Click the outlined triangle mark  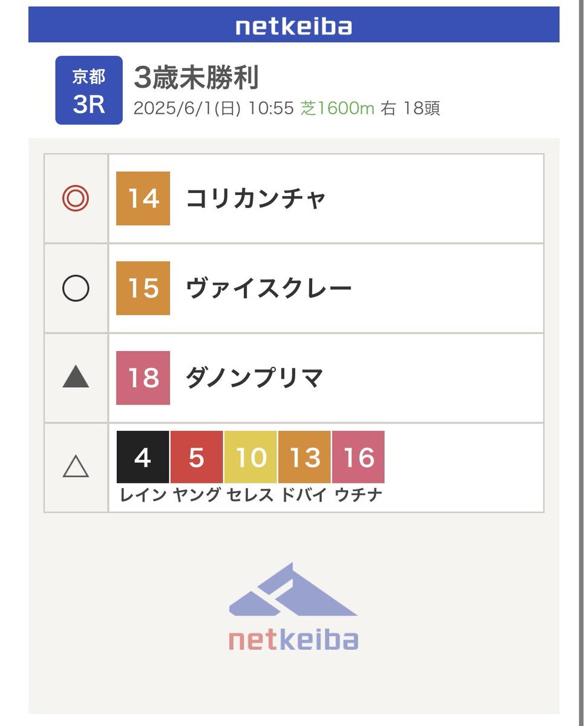click(76, 466)
